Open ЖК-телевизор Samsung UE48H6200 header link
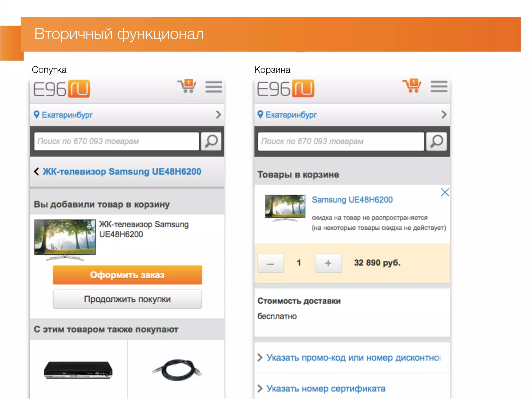 (122, 171)
